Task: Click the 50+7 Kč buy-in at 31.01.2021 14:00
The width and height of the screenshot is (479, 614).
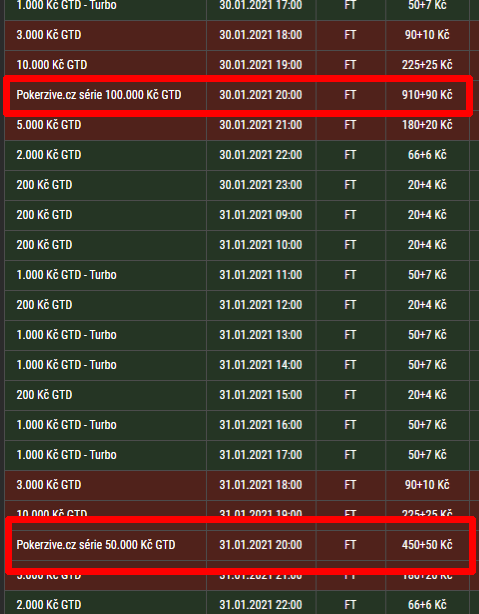Action: 427,365
